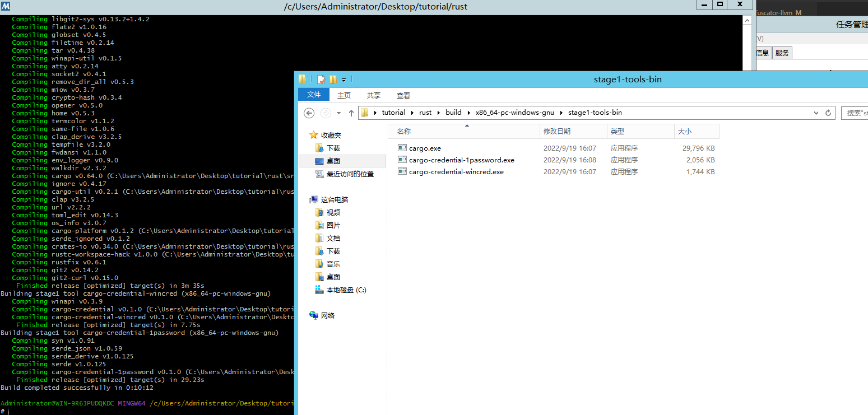Switch to the 查看 ribbon tab
The image size is (868, 415).
[403, 95]
